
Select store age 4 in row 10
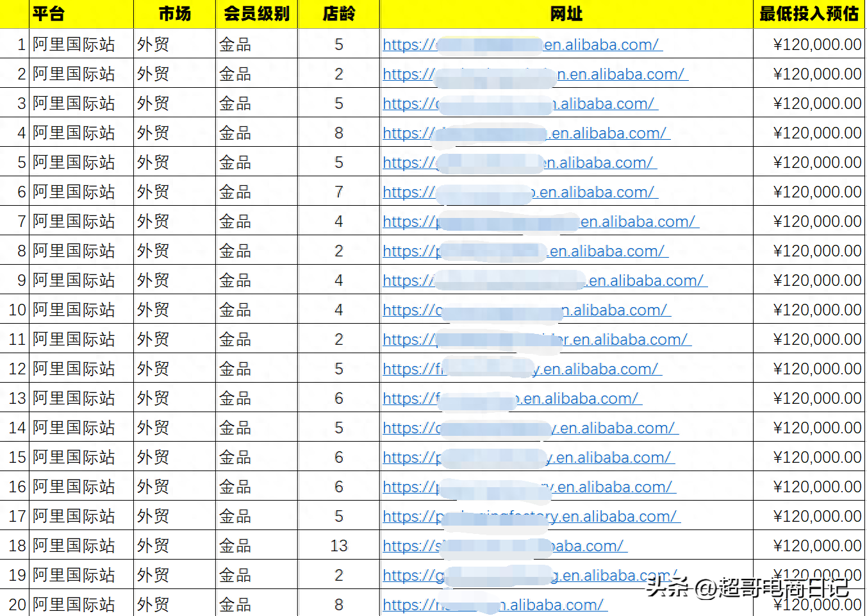[338, 310]
